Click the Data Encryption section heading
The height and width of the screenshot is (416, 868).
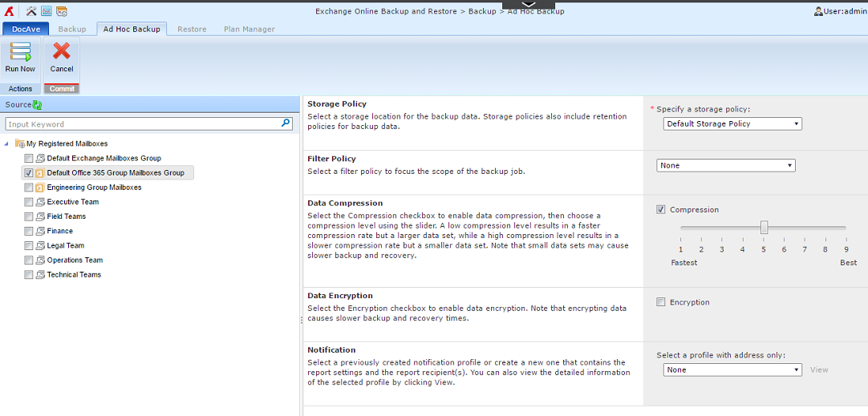340,296
